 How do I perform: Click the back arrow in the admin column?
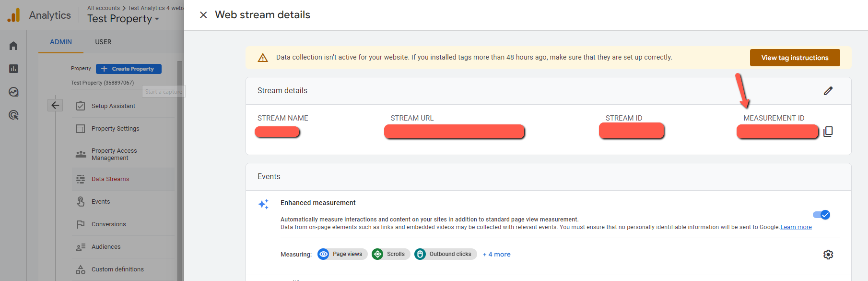(55, 105)
